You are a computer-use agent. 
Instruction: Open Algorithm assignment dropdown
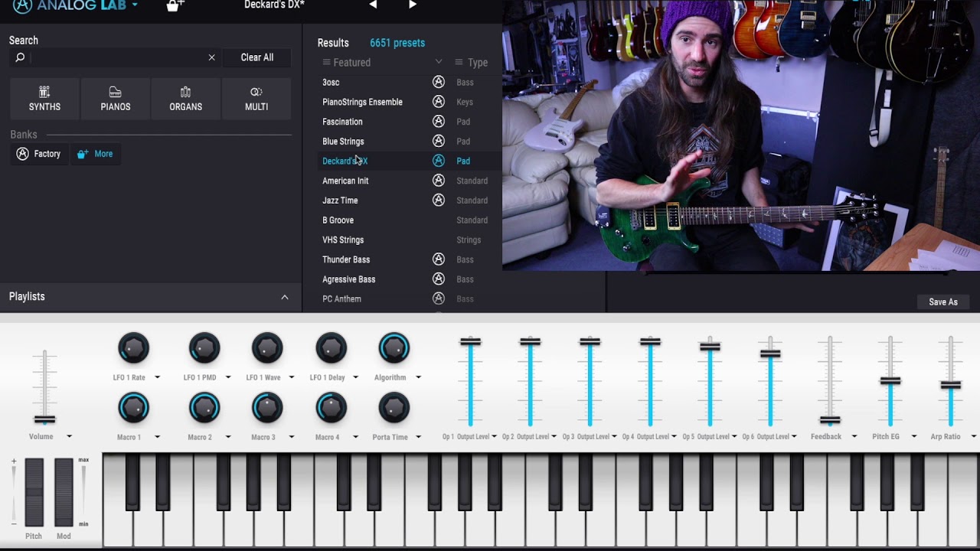(x=418, y=377)
